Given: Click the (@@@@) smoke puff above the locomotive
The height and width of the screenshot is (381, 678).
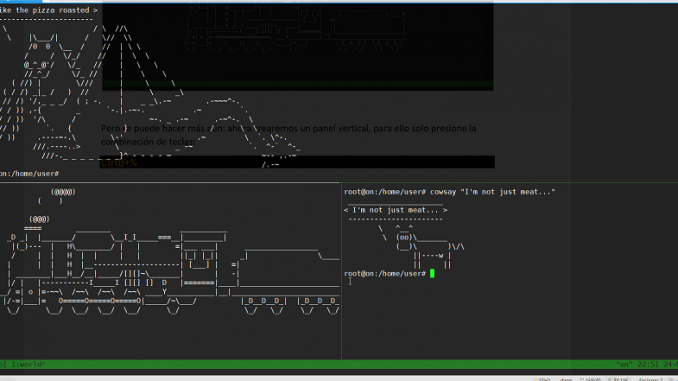Looking at the screenshot, I should [x=63, y=192].
